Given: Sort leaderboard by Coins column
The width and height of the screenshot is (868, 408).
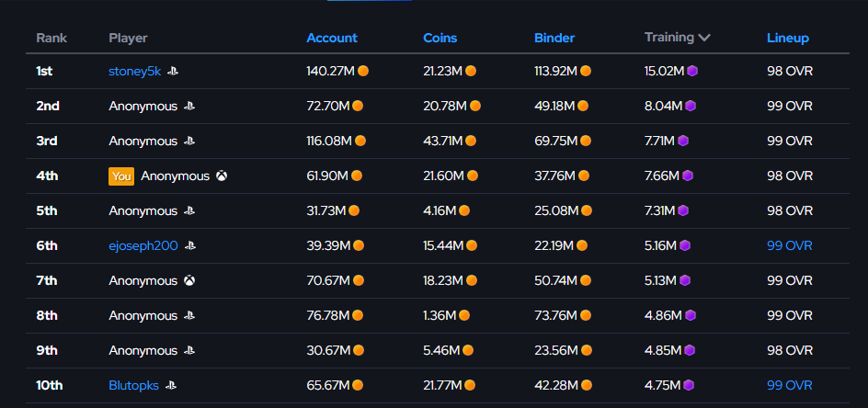Looking at the screenshot, I should (x=440, y=38).
